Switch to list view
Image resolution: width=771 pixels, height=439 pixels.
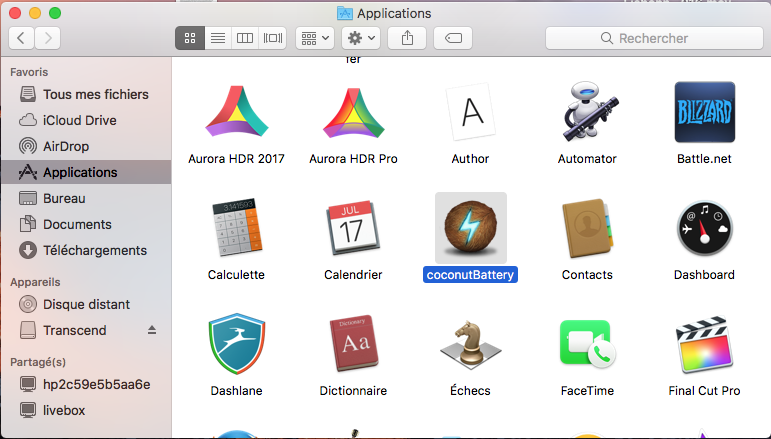(218, 38)
